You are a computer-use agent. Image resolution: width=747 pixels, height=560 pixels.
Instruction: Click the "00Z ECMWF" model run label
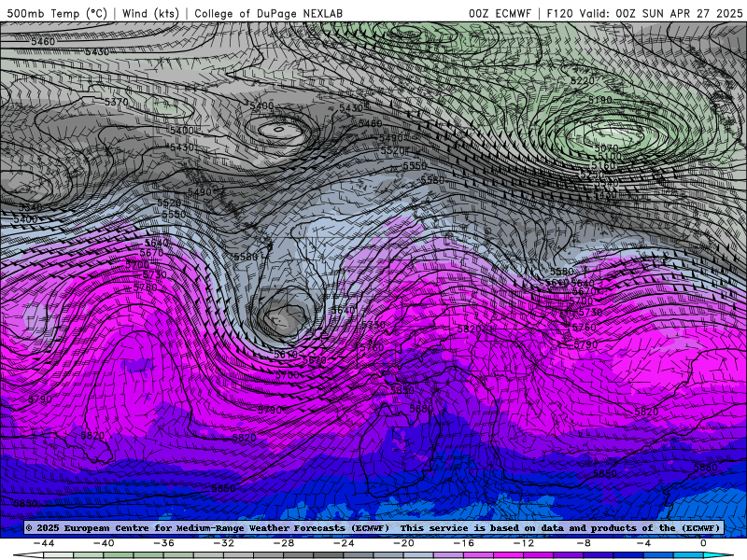point(500,13)
